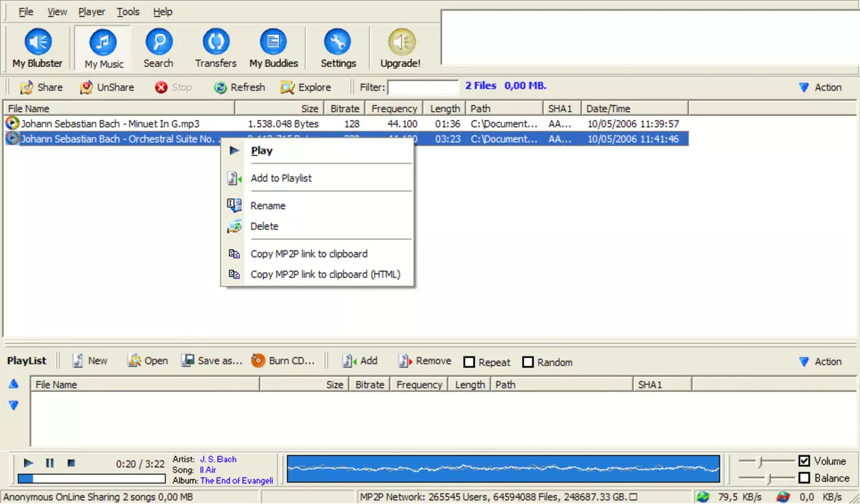The height and width of the screenshot is (504, 860).
Task: Open an existing playlist file
Action: point(148,361)
